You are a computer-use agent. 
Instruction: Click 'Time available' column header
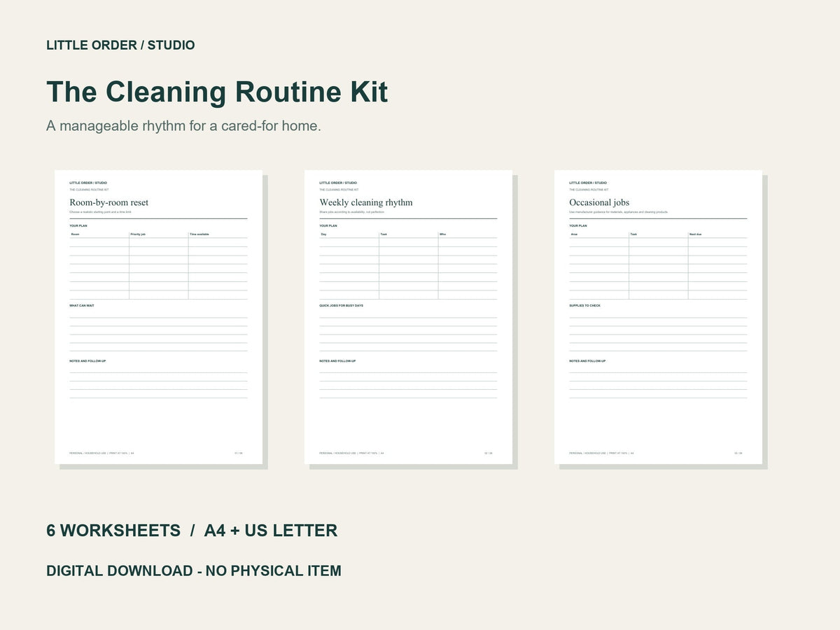pos(199,234)
